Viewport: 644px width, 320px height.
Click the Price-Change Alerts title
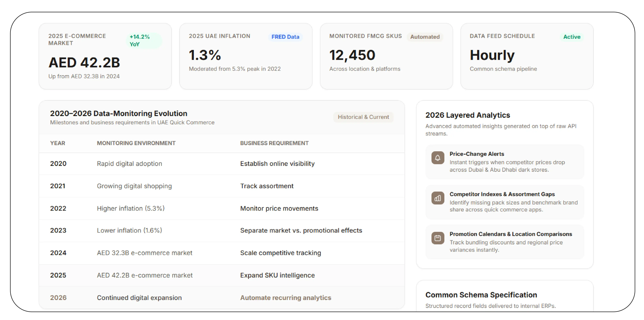coord(477,154)
